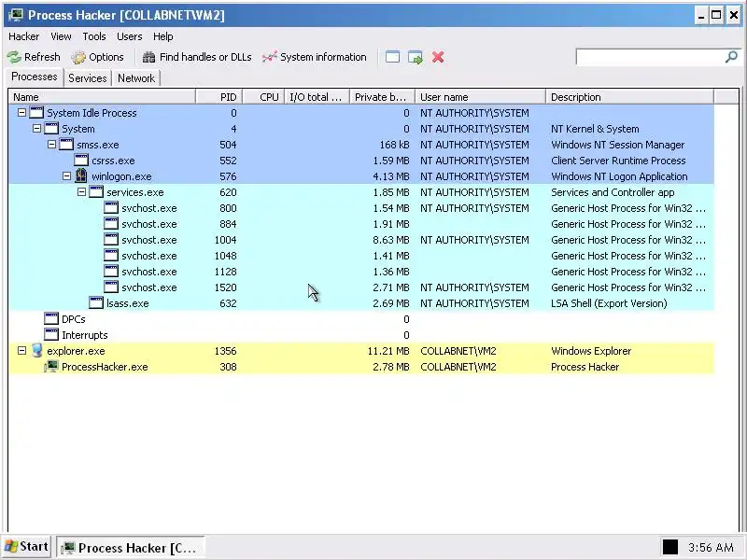
Task: Sort by the CPU column header
Action: pos(263,97)
